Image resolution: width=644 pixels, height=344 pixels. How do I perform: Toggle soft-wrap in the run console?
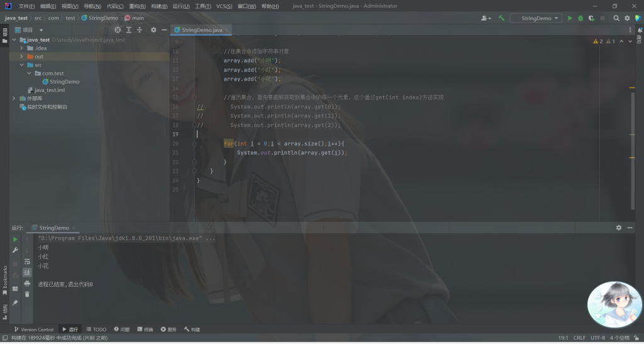[27, 261]
